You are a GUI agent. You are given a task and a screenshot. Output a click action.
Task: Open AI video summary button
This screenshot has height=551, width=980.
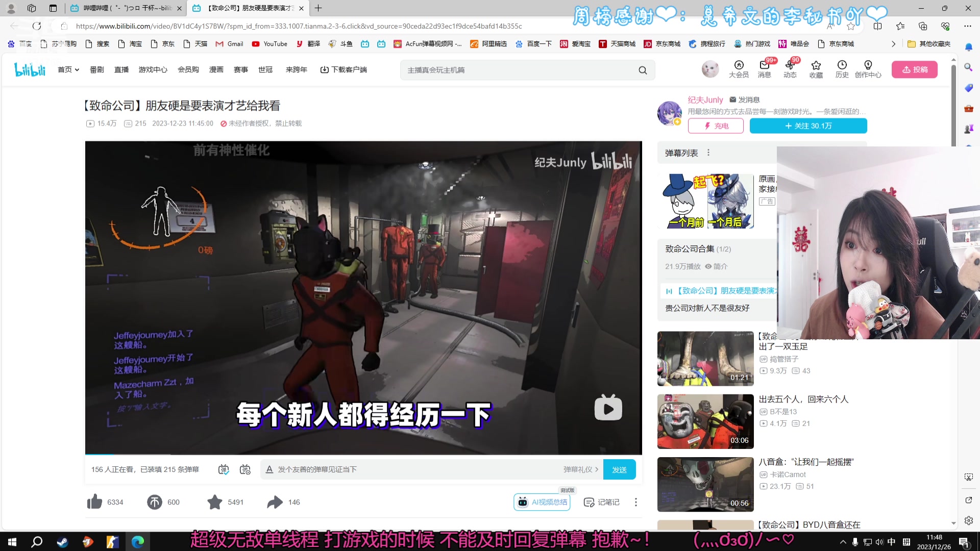coord(542,502)
